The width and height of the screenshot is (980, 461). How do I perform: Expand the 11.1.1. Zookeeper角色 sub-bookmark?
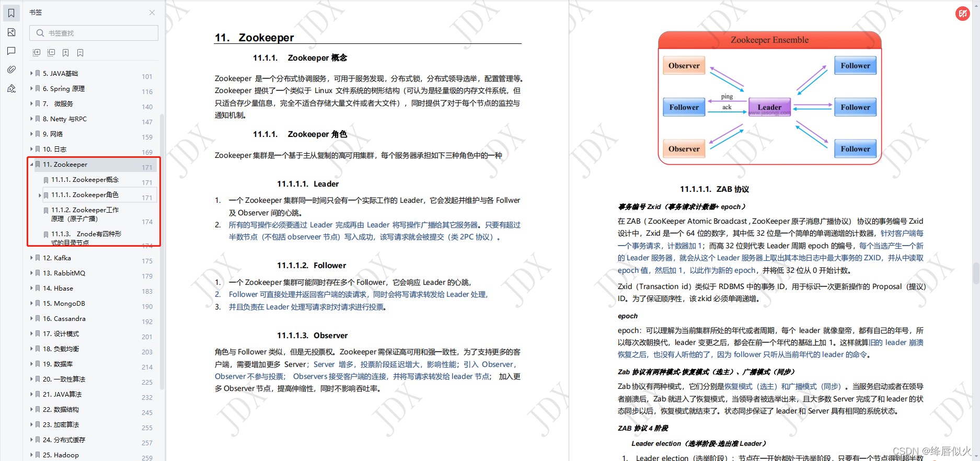click(40, 195)
